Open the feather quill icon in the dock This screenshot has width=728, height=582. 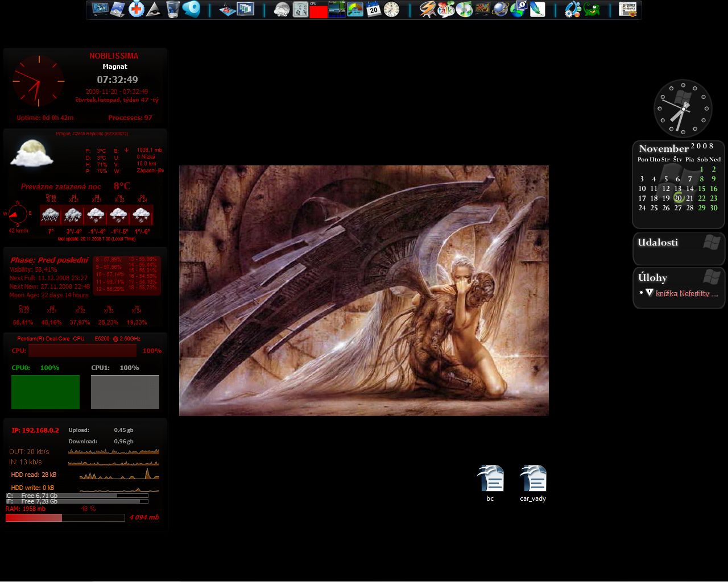(x=537, y=10)
